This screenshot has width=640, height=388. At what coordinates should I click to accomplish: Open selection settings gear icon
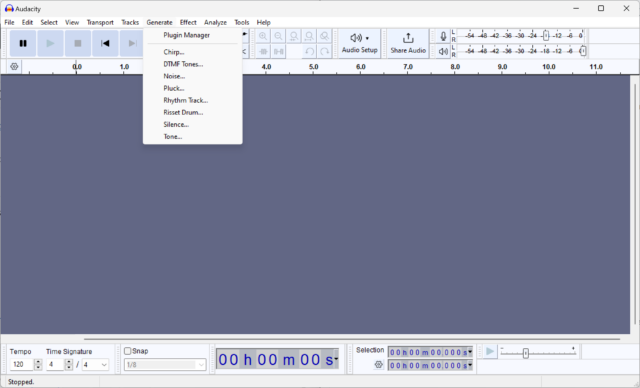coord(378,365)
